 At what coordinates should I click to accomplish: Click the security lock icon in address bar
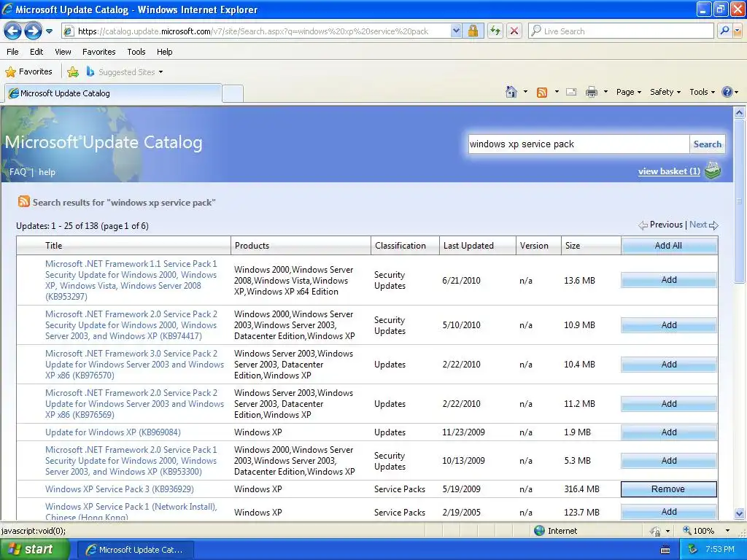click(x=473, y=31)
